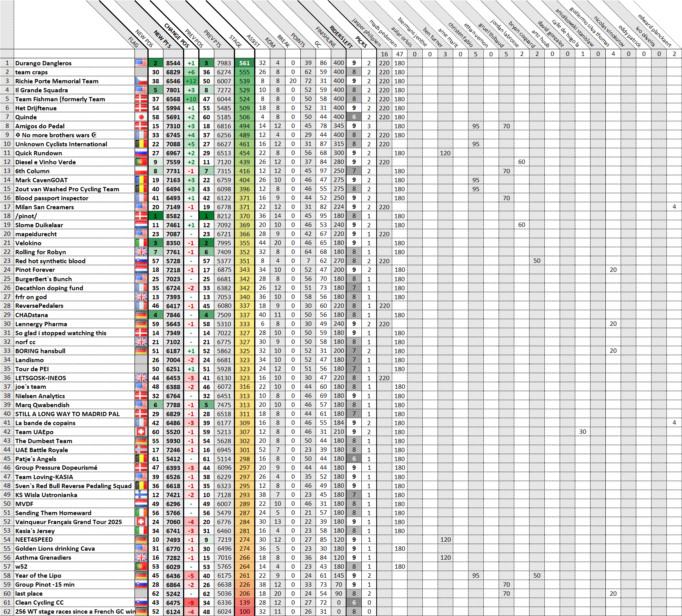Select the Polish flag in the 6th Column row
This screenshot has width=682, height=616.
point(141,171)
